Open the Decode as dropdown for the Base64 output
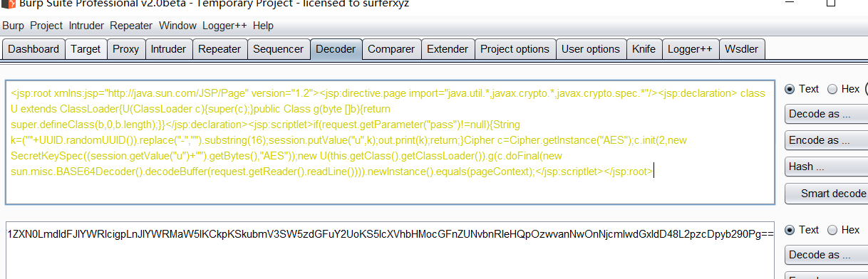Image resolution: width=868 pixels, height=279 pixels. [826, 255]
